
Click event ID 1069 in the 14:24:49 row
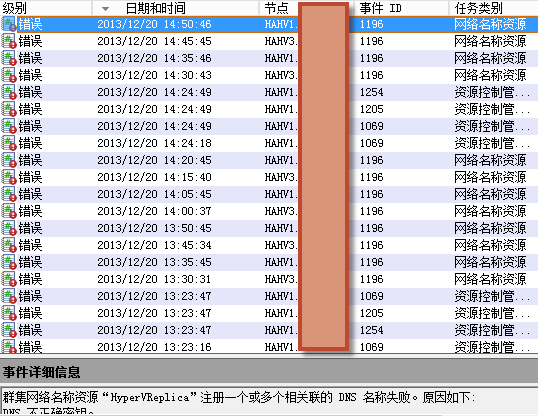pyautogui.click(x=372, y=126)
